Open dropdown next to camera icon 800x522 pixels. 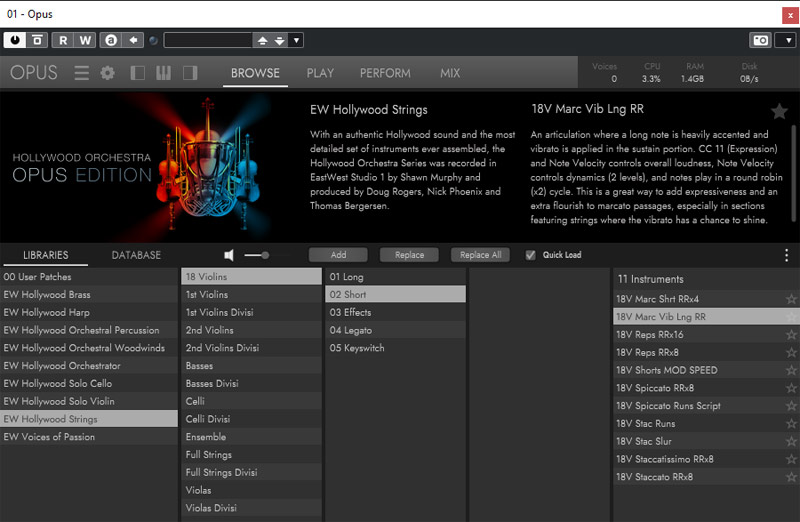786,40
